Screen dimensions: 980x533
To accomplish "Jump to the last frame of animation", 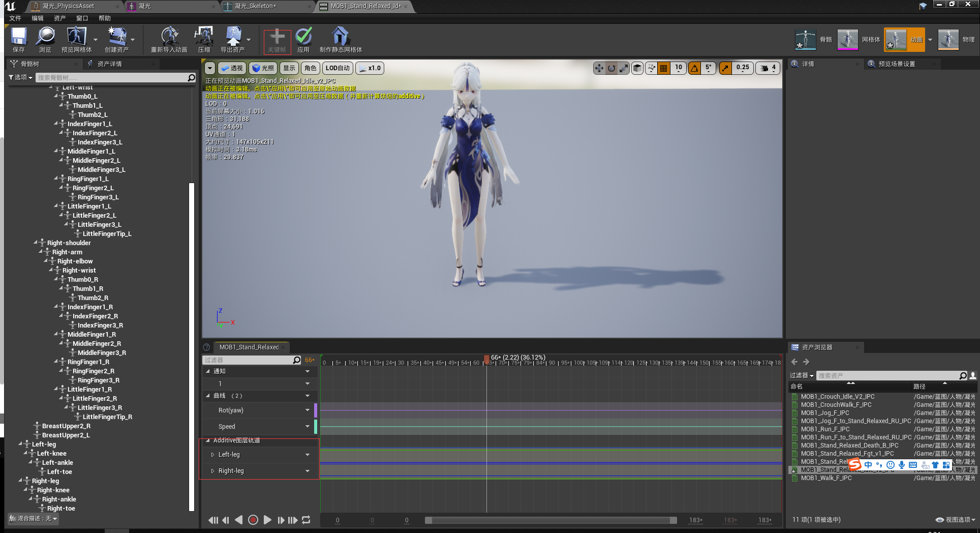I will pos(293,520).
